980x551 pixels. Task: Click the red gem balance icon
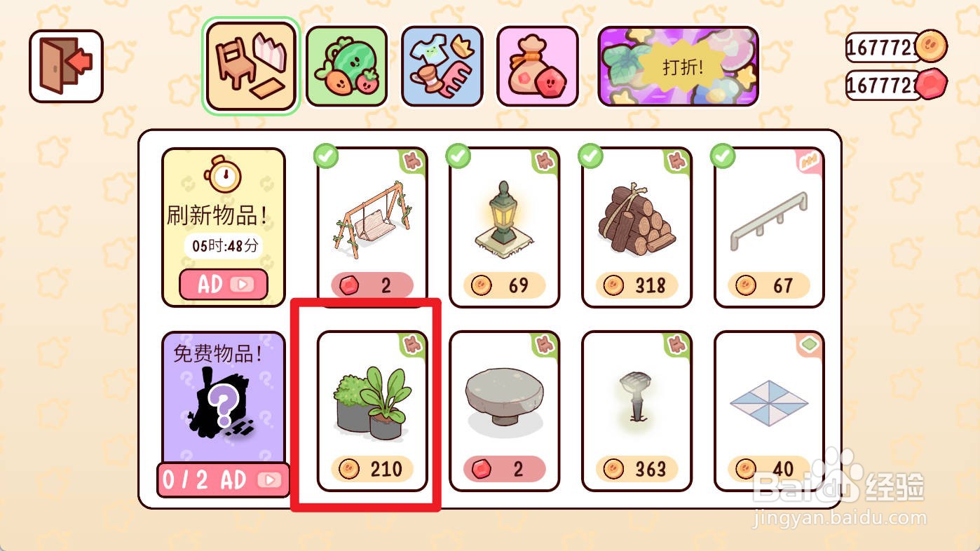coord(931,86)
